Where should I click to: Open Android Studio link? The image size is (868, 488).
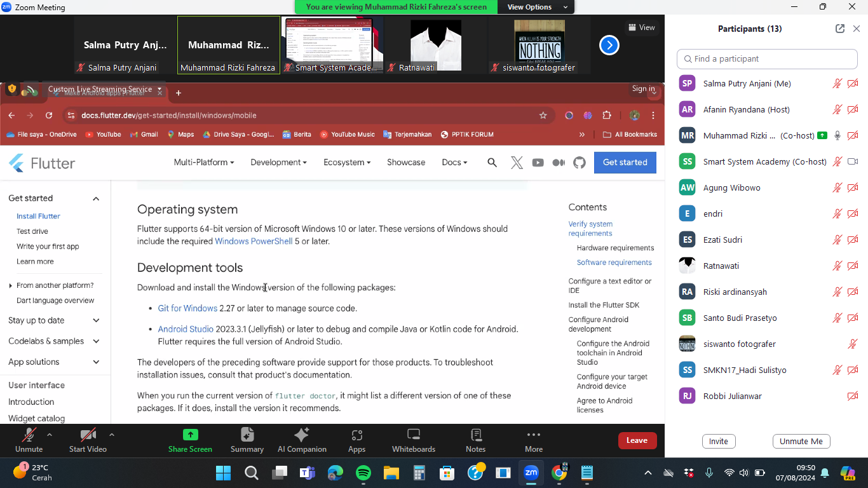[x=186, y=329]
